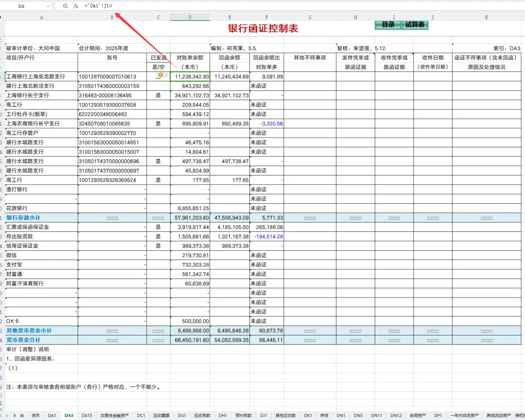Click the OK卡 amount 500,000.00
This screenshot has height=420, width=525.
[x=190, y=321]
